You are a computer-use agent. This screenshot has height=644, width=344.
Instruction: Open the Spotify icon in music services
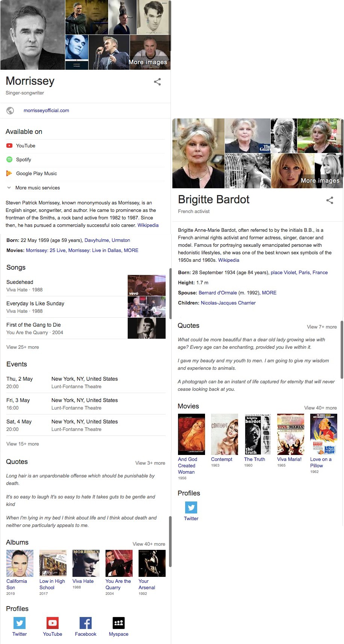(9, 159)
